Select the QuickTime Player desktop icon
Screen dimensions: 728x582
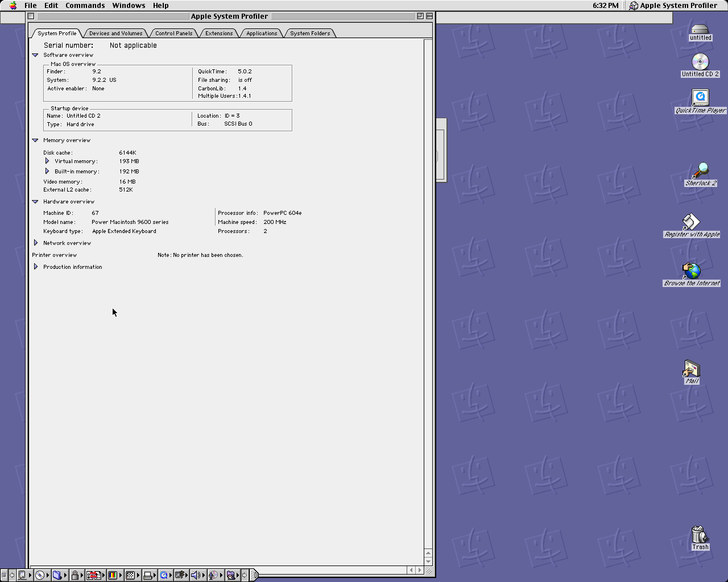click(x=700, y=98)
